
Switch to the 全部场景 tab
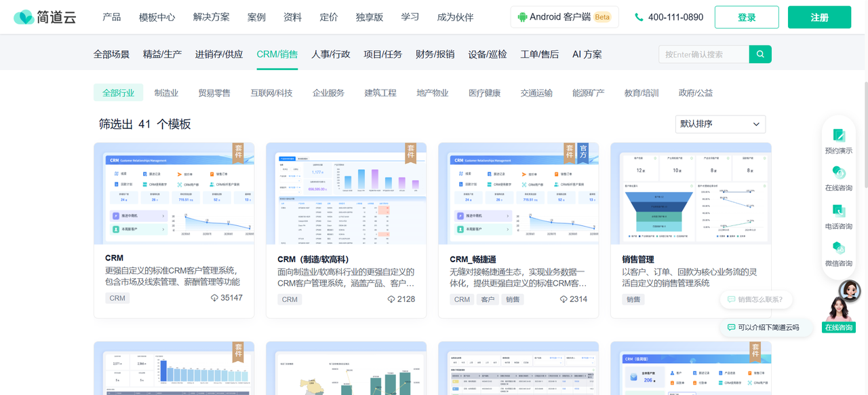pos(111,54)
